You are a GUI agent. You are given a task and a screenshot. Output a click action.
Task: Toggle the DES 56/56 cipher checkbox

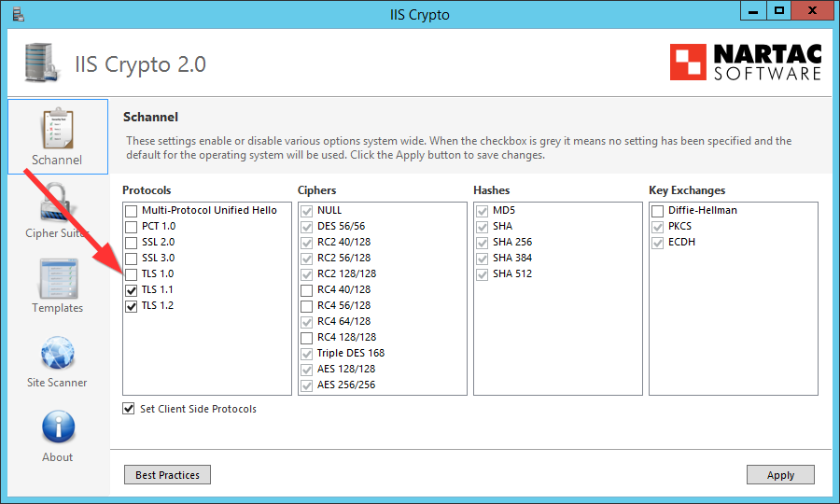pyautogui.click(x=306, y=227)
